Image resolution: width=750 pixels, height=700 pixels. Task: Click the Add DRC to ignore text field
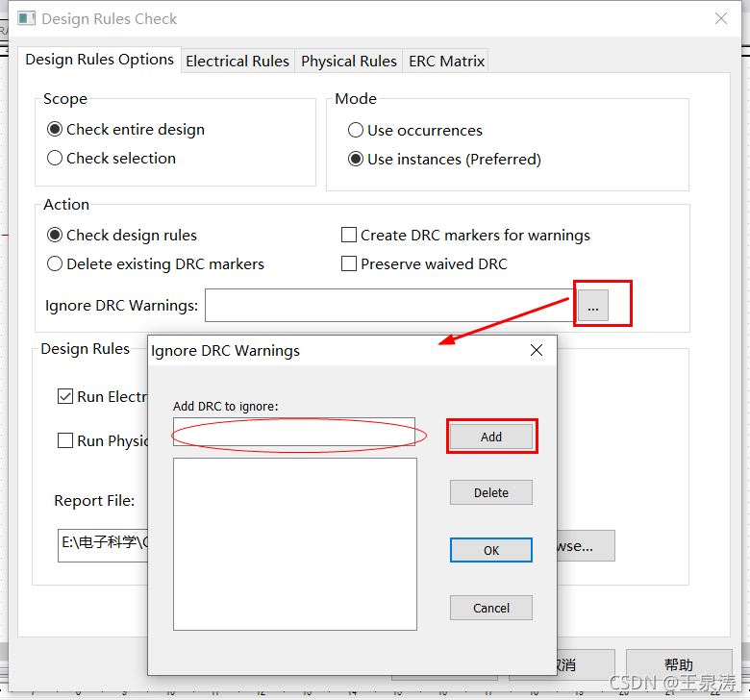(293, 432)
